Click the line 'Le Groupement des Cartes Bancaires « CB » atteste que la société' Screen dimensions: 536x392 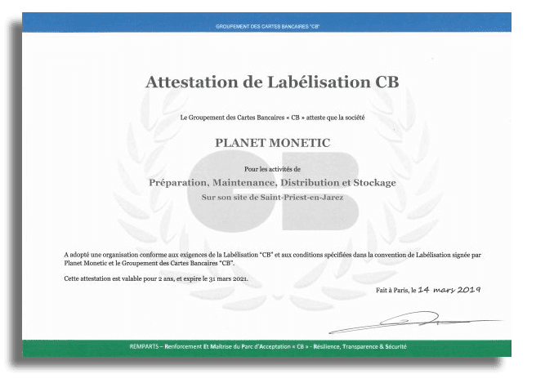[x=272, y=118]
